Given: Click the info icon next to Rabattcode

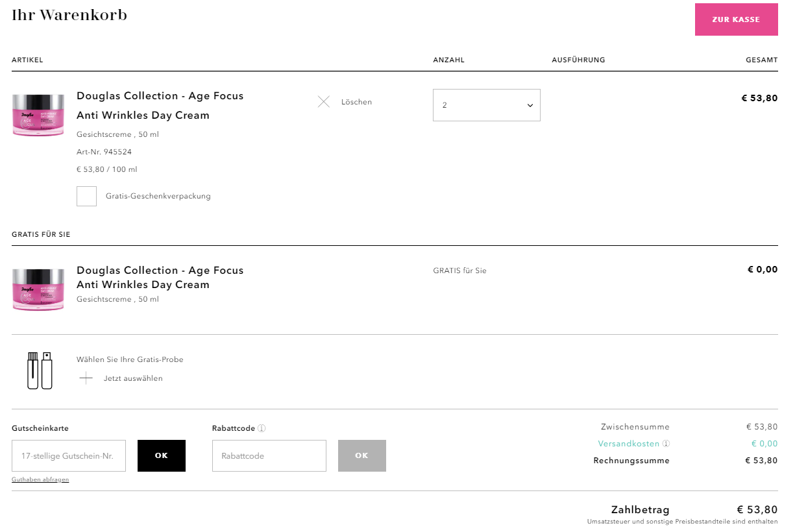Looking at the screenshot, I should tap(262, 428).
